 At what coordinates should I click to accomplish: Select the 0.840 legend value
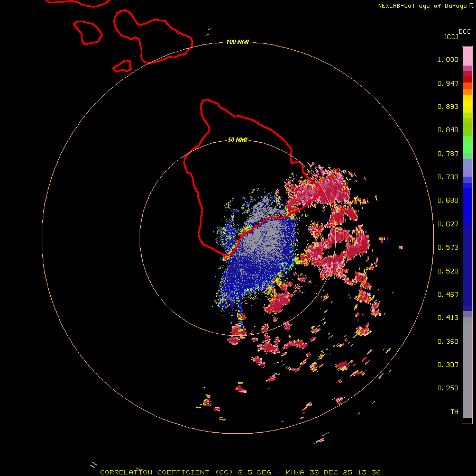click(448, 130)
